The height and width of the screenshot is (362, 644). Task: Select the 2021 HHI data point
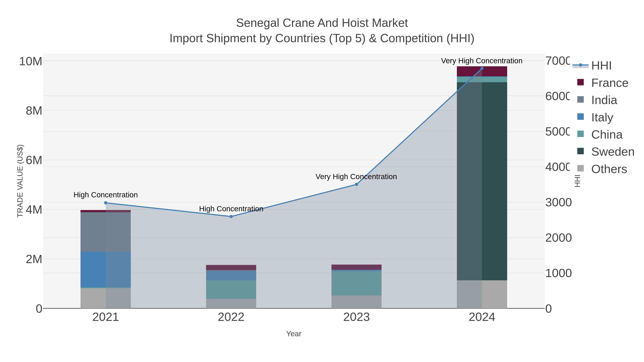tap(106, 203)
